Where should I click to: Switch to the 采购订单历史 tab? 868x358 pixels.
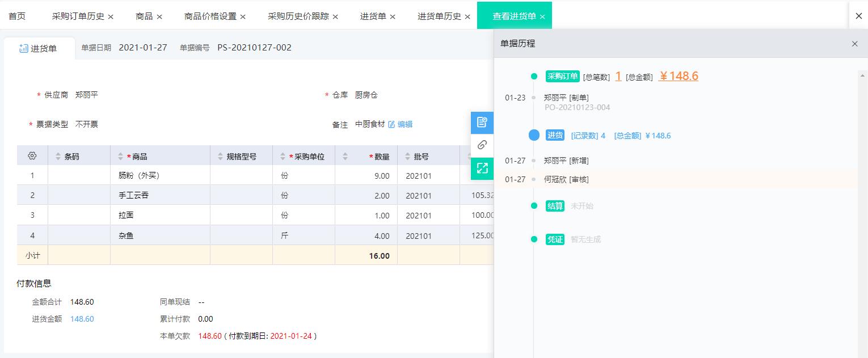coord(78,16)
